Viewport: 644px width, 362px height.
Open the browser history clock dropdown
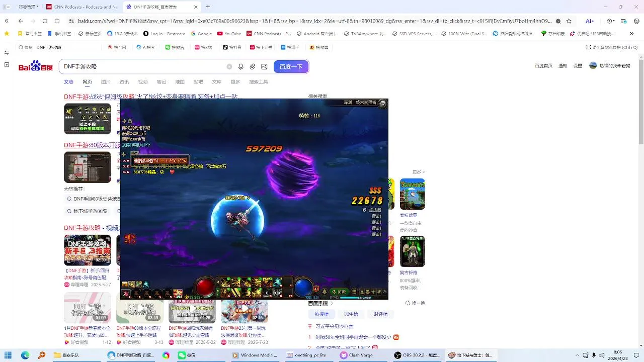[611, 21]
